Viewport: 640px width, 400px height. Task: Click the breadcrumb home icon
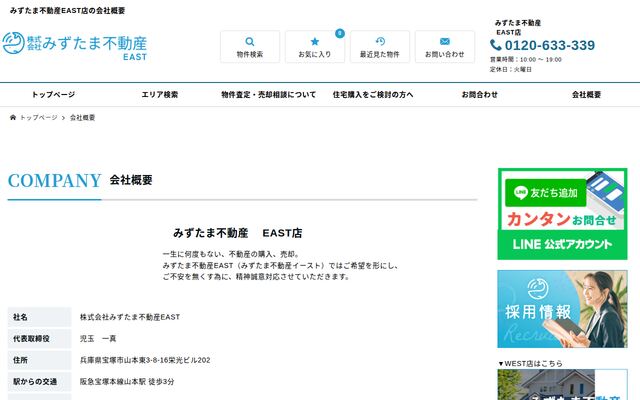coord(13,118)
